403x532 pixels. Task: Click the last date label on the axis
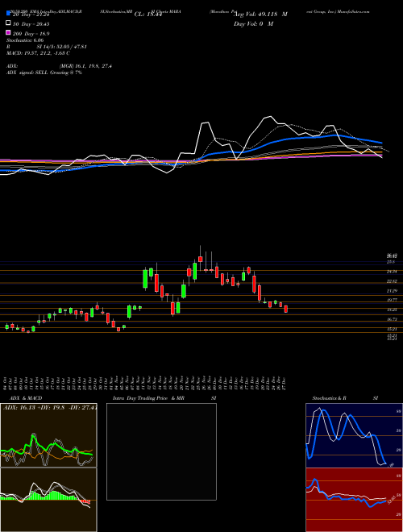283,384
